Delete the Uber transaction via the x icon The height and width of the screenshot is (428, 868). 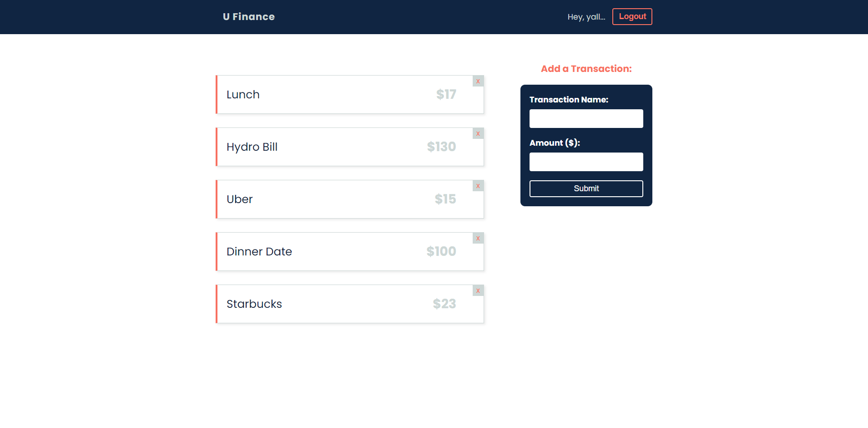click(478, 186)
